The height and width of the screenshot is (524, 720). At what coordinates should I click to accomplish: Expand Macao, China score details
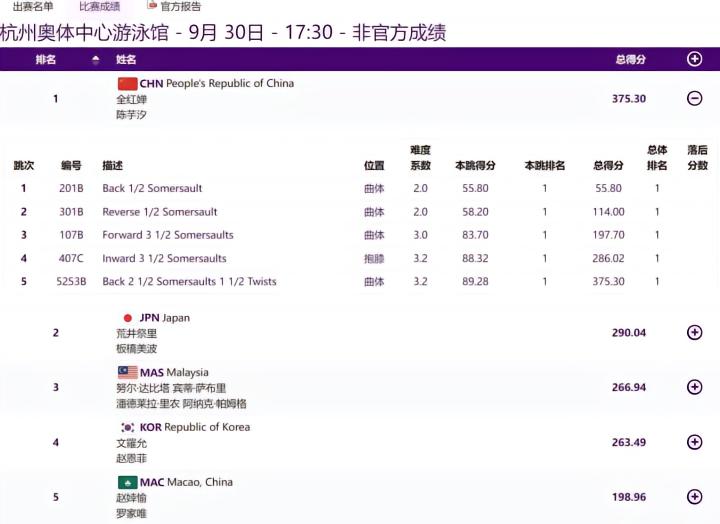pyautogui.click(x=694, y=497)
